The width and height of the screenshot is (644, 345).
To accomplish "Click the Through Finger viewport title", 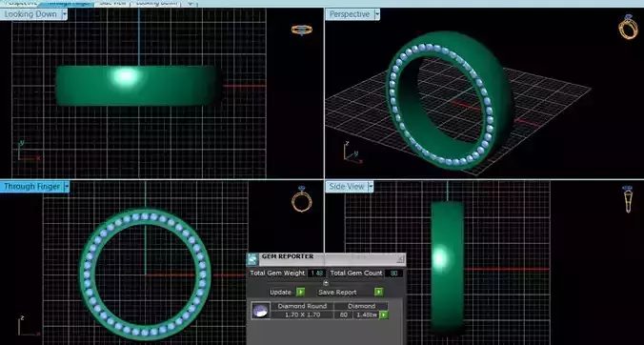I will (x=32, y=187).
